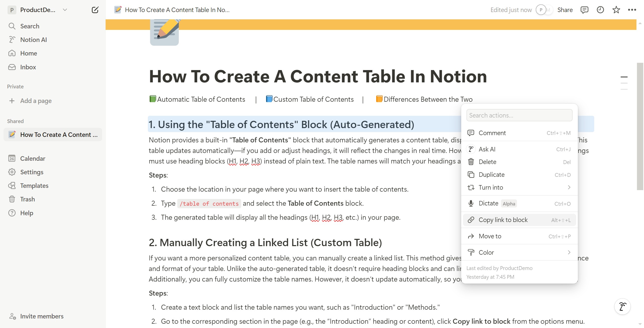
Task: Choose Duplicate in the block menu
Action: pos(519,175)
